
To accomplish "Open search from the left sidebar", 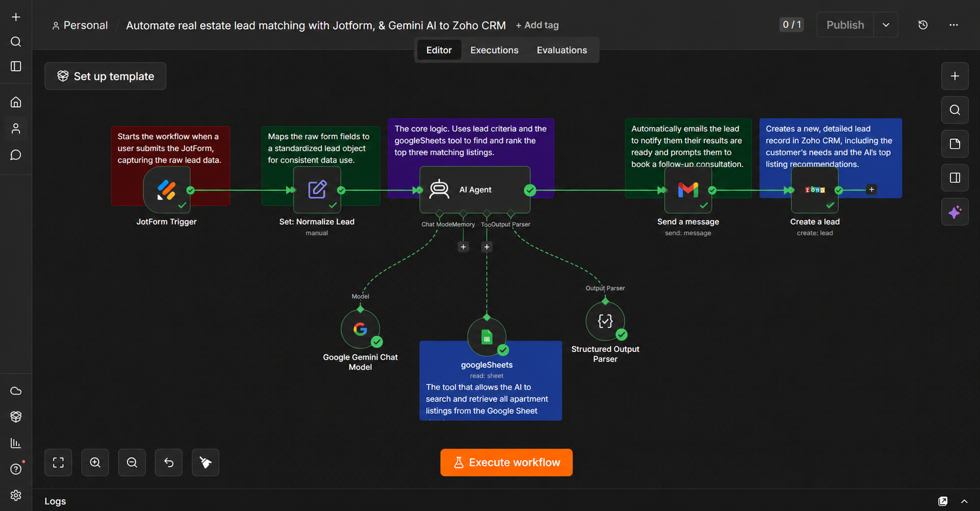I will pos(16,42).
